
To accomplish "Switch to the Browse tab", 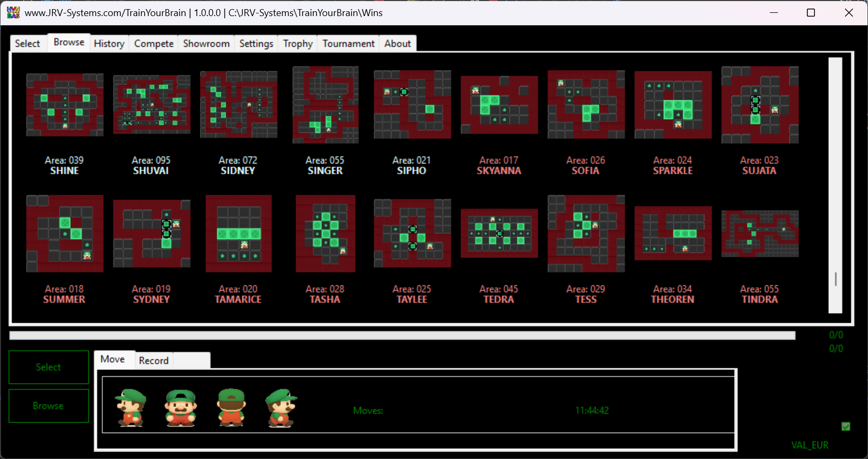I will [x=69, y=42].
